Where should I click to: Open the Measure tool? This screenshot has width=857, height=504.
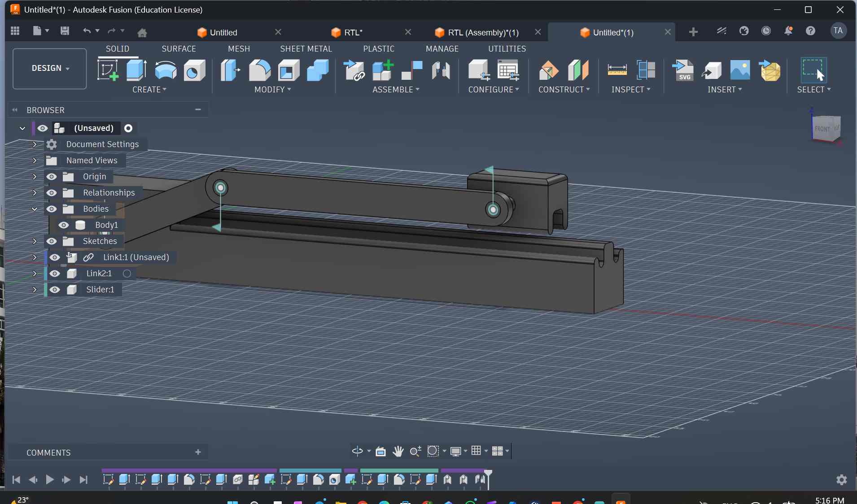[x=617, y=70]
